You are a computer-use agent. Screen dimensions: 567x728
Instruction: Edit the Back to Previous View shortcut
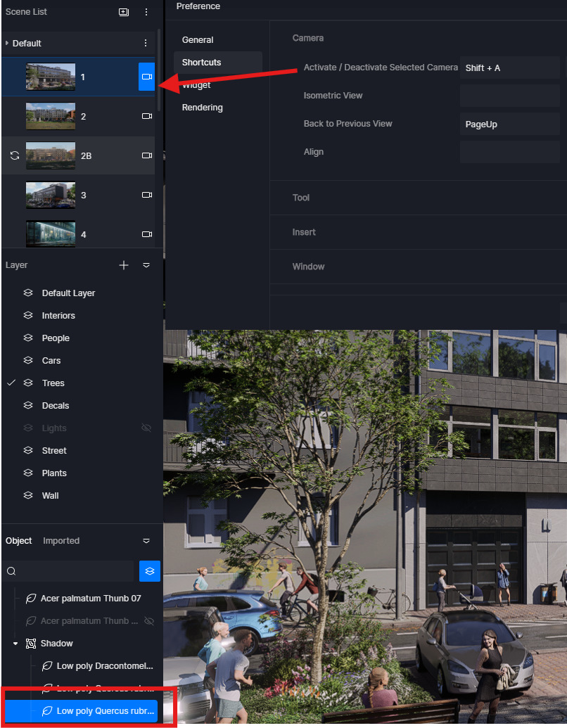tap(509, 124)
